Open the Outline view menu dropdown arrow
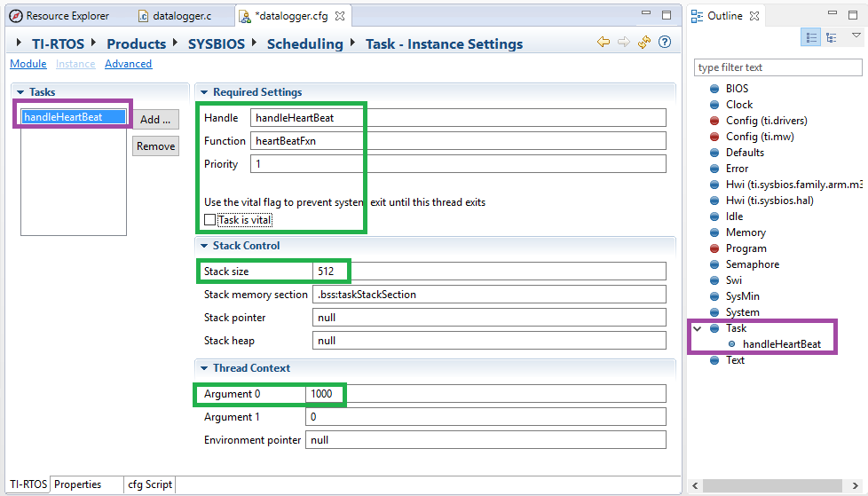Screen dimensions: 868x496 (856, 36)
